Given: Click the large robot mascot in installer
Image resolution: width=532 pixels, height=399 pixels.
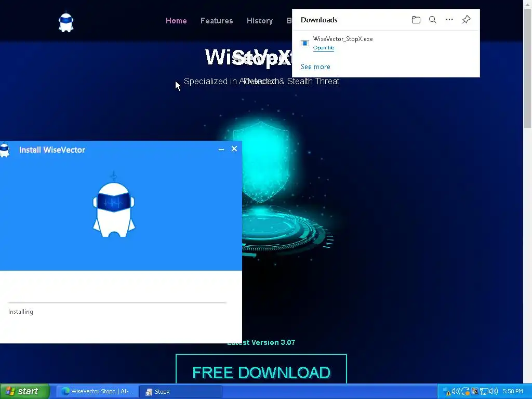Looking at the screenshot, I should pos(114,205).
